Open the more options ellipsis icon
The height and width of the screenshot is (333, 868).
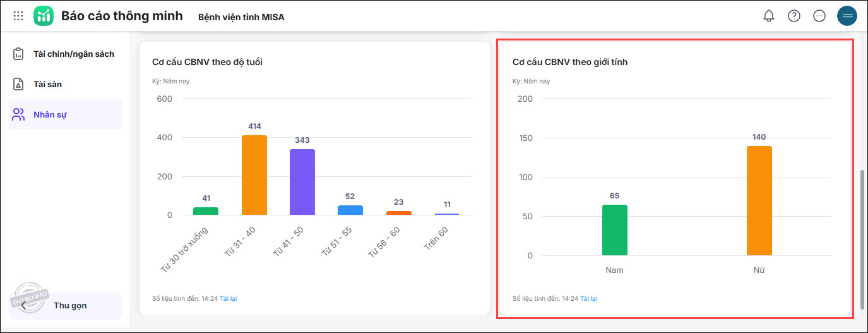click(819, 16)
